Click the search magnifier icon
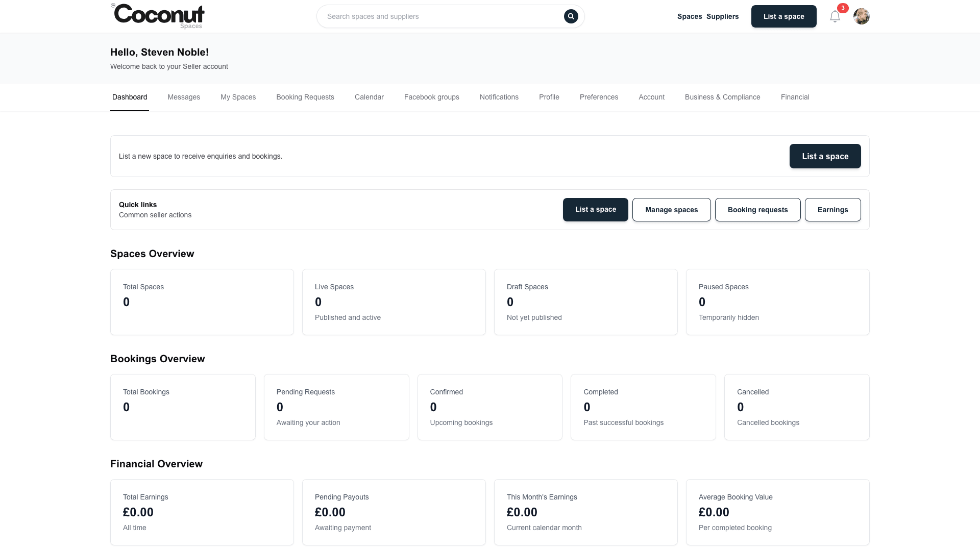 [x=571, y=16]
